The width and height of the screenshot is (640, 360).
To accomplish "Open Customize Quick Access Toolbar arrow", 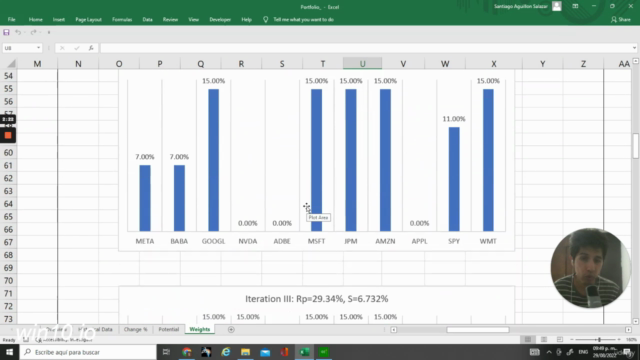I will (49, 32).
